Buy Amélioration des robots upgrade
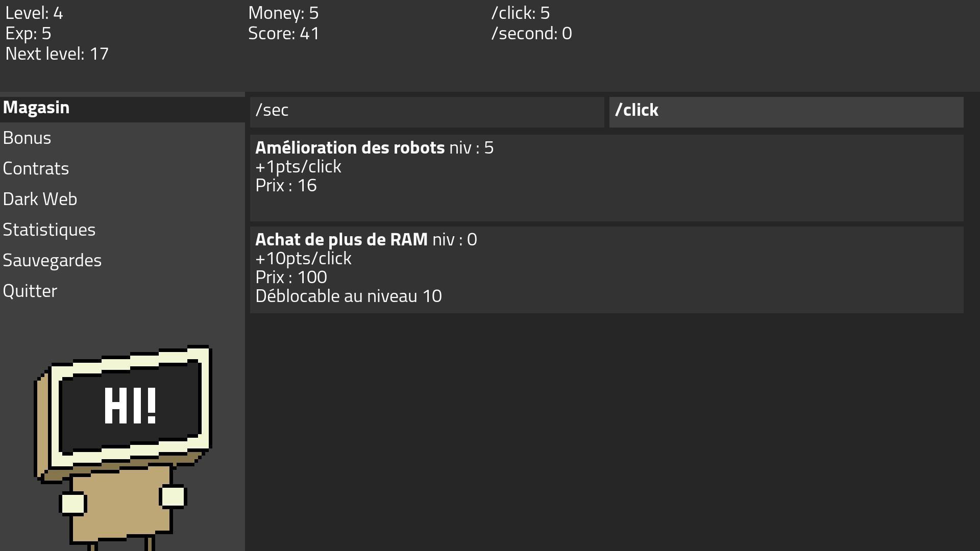Image resolution: width=980 pixels, height=551 pixels. (x=607, y=178)
